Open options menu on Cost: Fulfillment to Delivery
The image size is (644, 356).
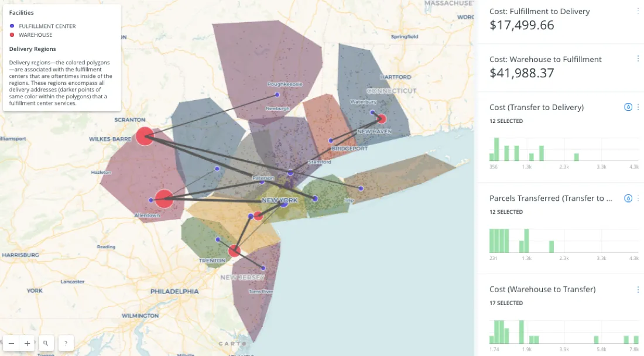coord(638,11)
